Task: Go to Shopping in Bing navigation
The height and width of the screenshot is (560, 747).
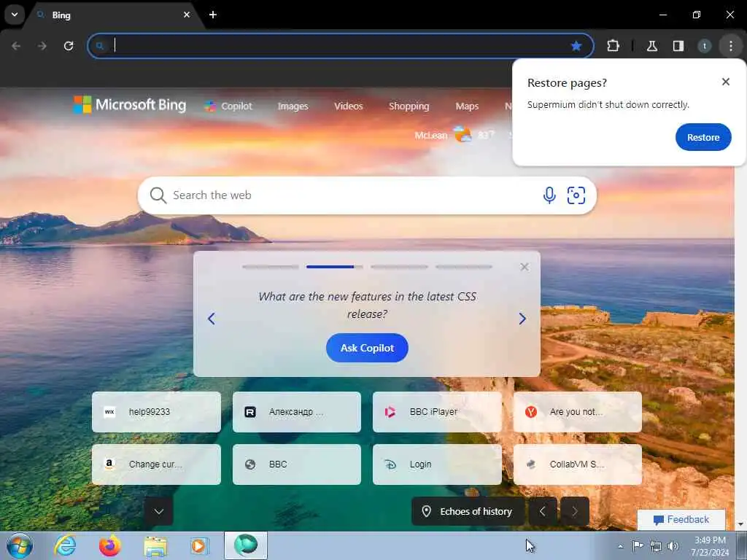Action: coord(409,106)
